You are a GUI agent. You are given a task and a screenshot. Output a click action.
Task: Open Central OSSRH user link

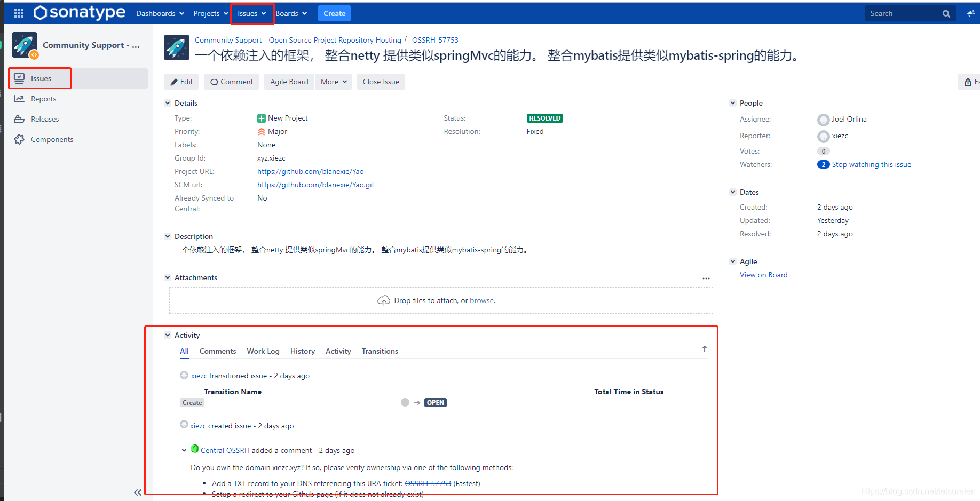click(x=225, y=450)
